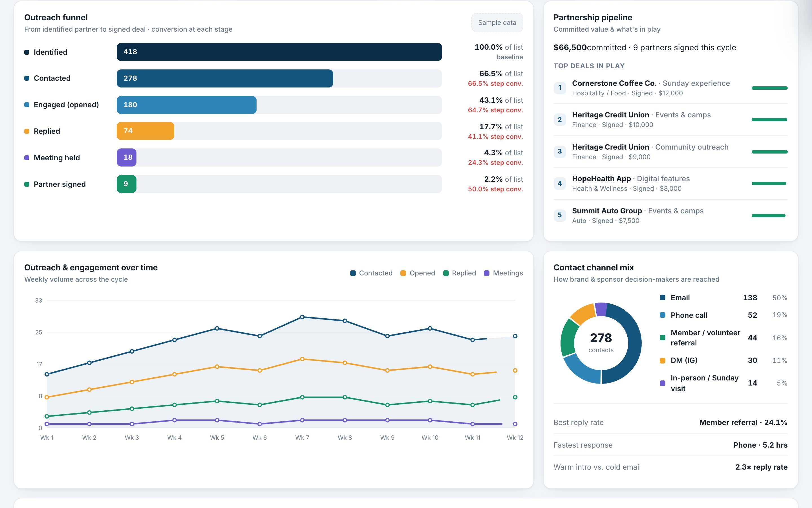Click Member / volunteer referral legend row

tap(723, 338)
